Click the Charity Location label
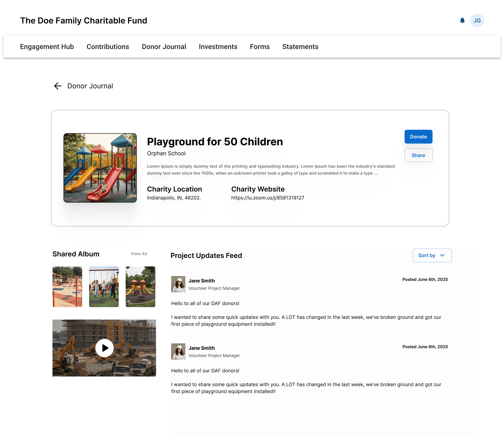This screenshot has height=447, width=504. click(x=174, y=189)
